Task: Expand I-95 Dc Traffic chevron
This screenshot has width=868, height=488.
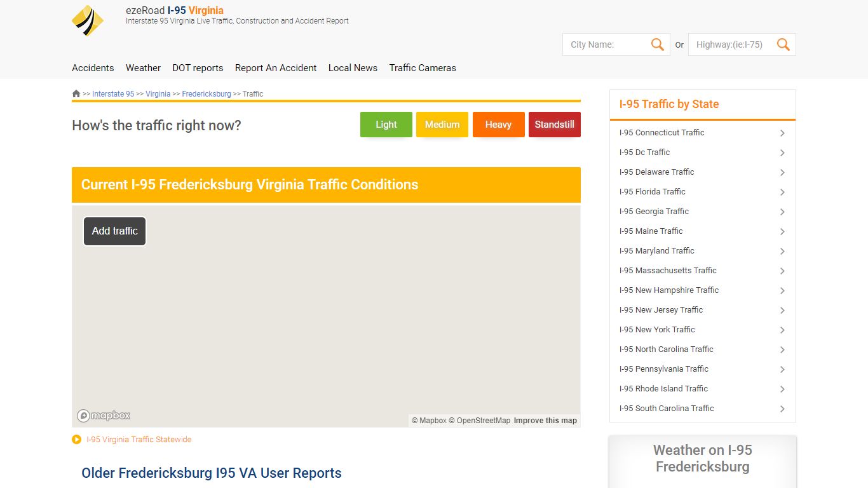Action: coord(782,152)
